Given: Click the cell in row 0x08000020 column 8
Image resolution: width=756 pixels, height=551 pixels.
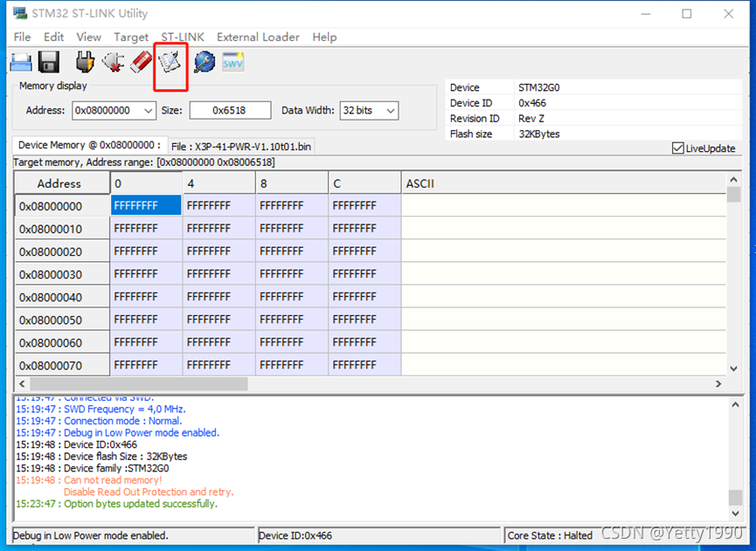Looking at the screenshot, I should click(292, 251).
